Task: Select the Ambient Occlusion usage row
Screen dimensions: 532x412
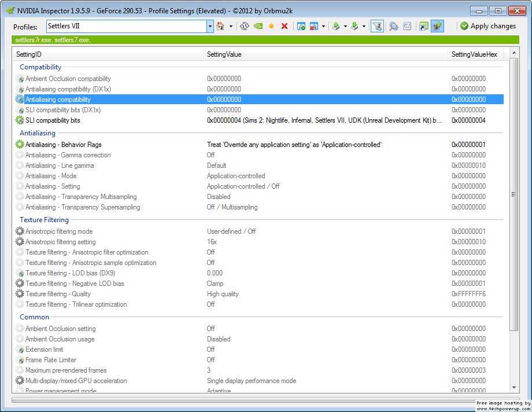Action: (258, 339)
